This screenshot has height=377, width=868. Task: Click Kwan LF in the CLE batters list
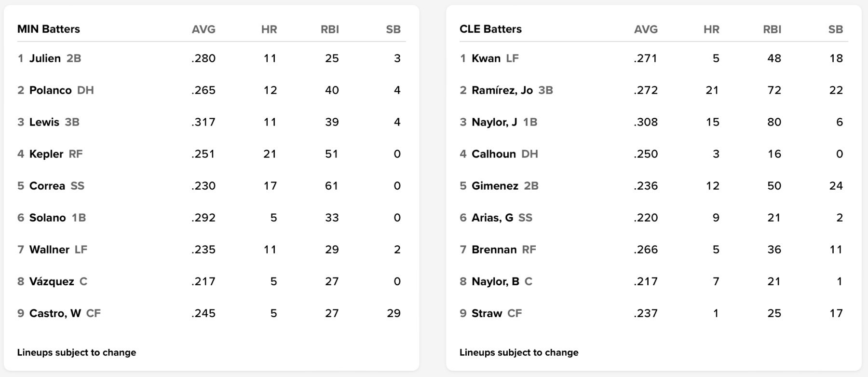tap(486, 58)
